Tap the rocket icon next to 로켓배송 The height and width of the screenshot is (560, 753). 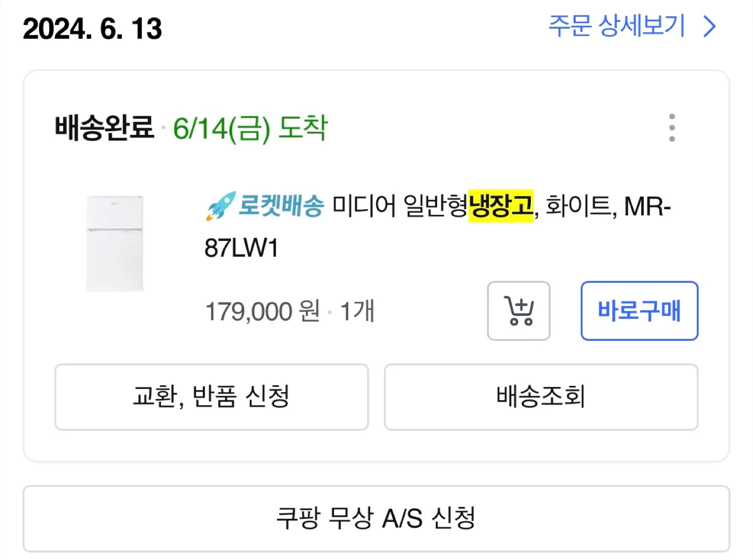(220, 205)
